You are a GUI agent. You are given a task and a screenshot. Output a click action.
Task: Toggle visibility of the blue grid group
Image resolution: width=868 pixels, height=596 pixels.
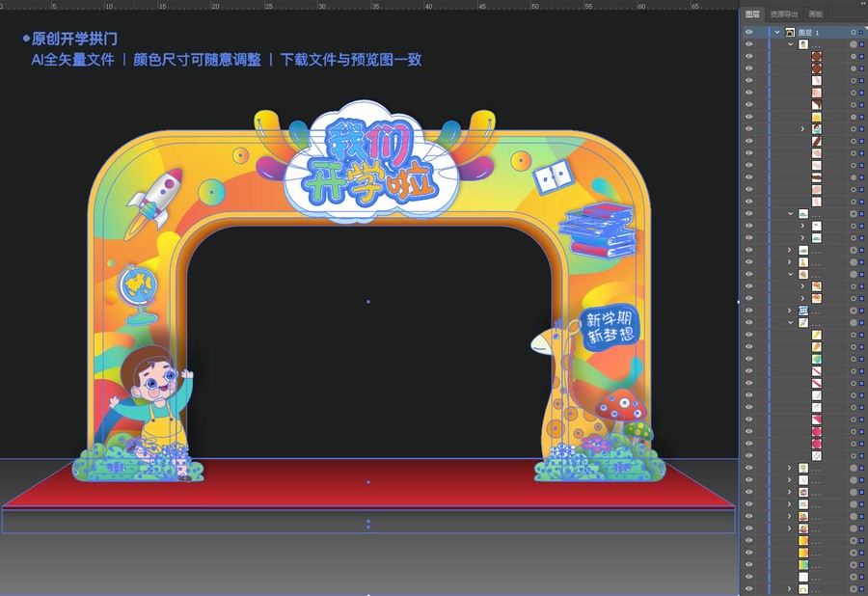pos(749,311)
